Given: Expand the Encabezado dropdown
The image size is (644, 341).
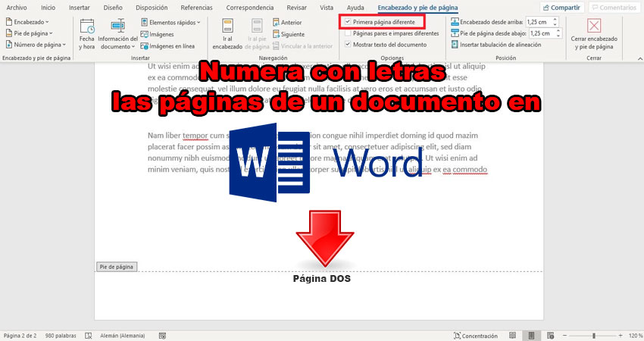Looking at the screenshot, I should coord(29,22).
